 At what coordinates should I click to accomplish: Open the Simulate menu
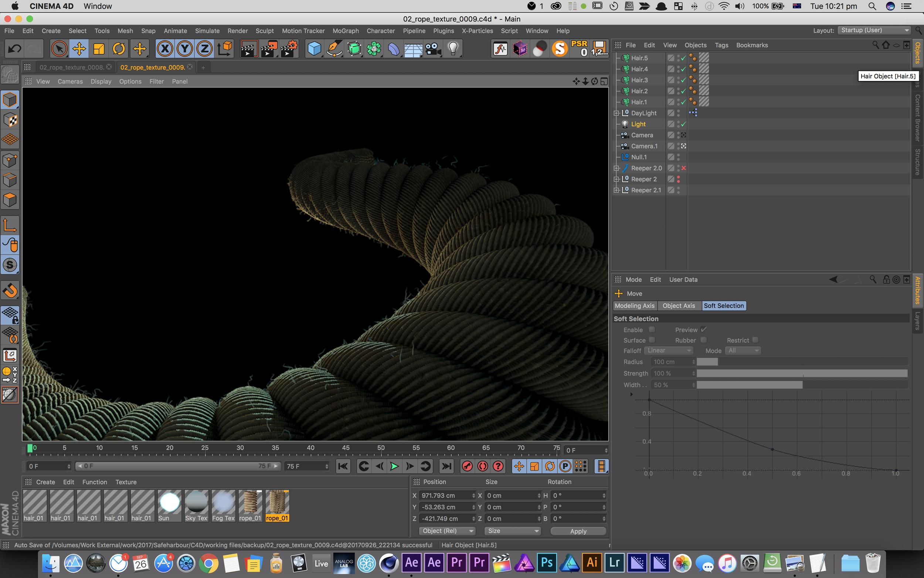[x=207, y=31]
